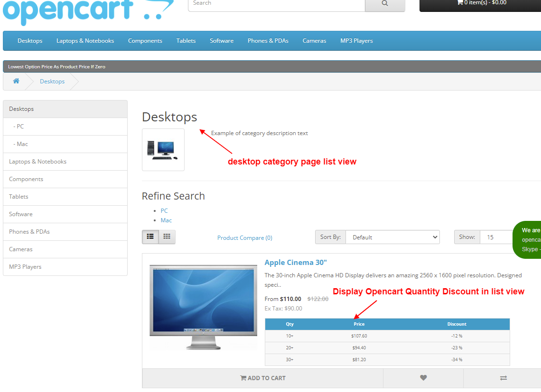Open the Sort By dropdown
541x392 pixels.
pos(392,237)
